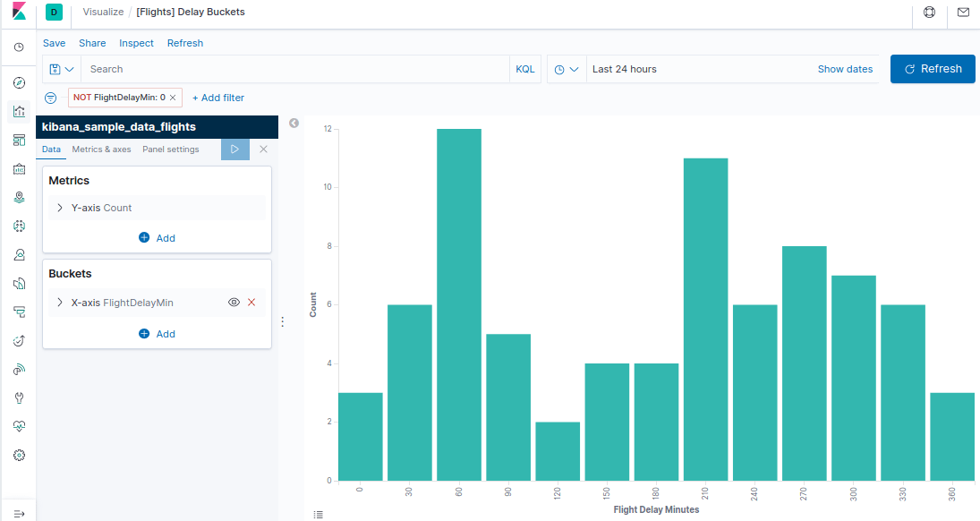Viewport: 980px width, 521px height.
Task: Open the Maps app in the sidebar
Action: pyautogui.click(x=19, y=197)
